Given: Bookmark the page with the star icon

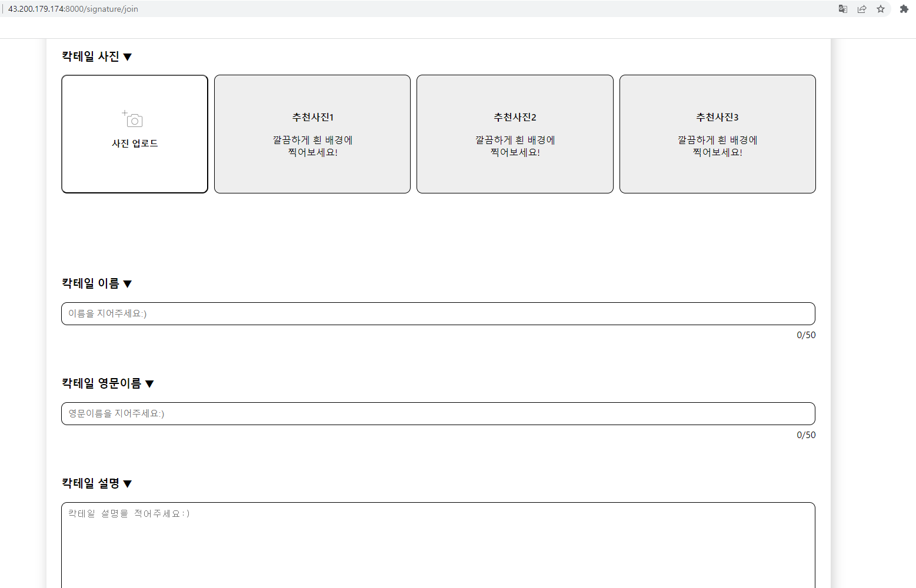Looking at the screenshot, I should click(x=881, y=9).
